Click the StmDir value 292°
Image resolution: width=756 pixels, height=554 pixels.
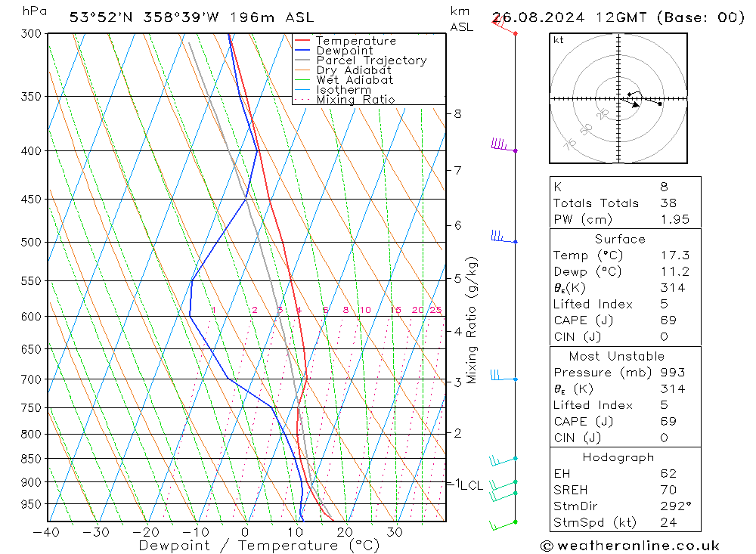[x=675, y=506]
